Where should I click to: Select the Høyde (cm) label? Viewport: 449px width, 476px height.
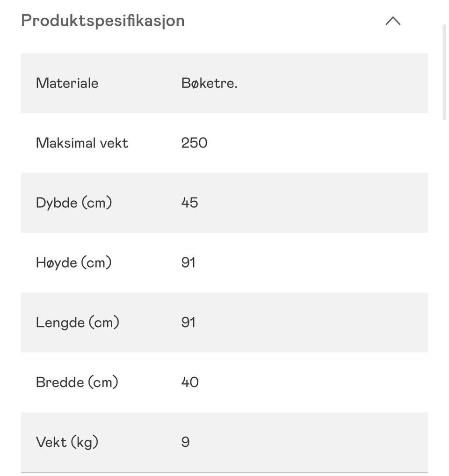pos(74,263)
